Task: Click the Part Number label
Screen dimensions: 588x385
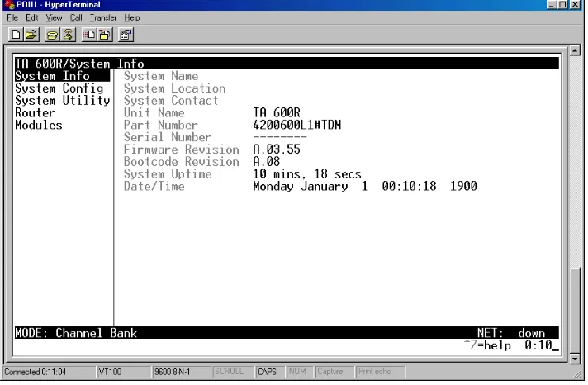Action: click(161, 125)
